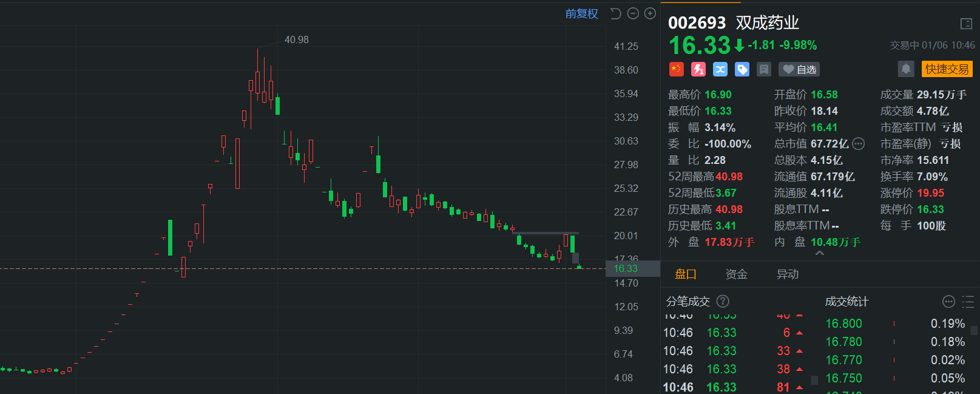The image size is (980, 394).
Task: Open the 前复权 adjustment dropdown
Action: [x=581, y=13]
